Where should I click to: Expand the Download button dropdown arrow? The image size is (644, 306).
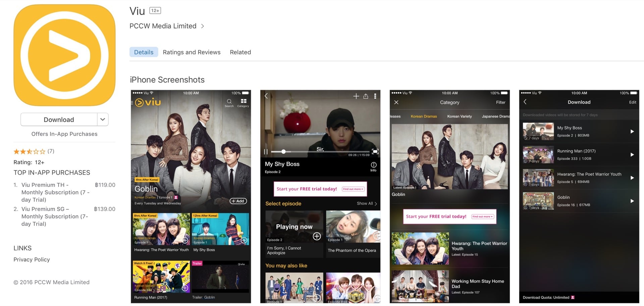[103, 119]
